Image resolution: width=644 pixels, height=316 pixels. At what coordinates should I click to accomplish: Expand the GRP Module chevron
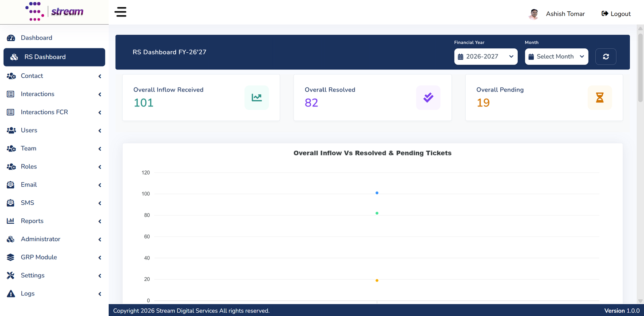pos(100,258)
